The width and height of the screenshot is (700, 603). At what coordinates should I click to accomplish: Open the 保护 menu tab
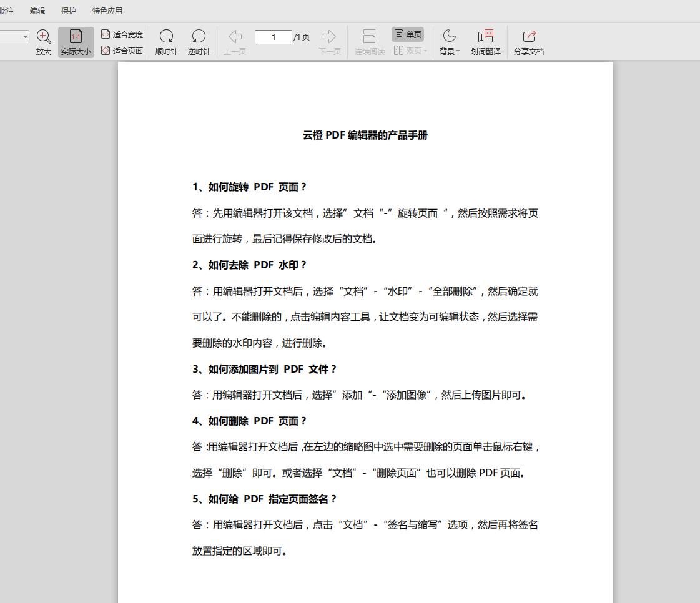click(68, 11)
